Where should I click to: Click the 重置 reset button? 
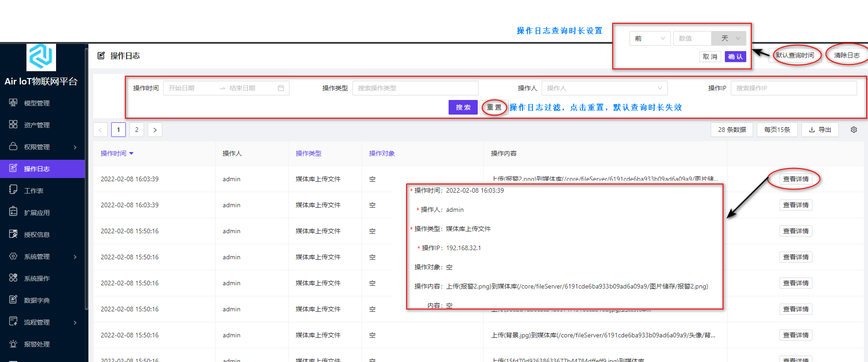tap(494, 107)
